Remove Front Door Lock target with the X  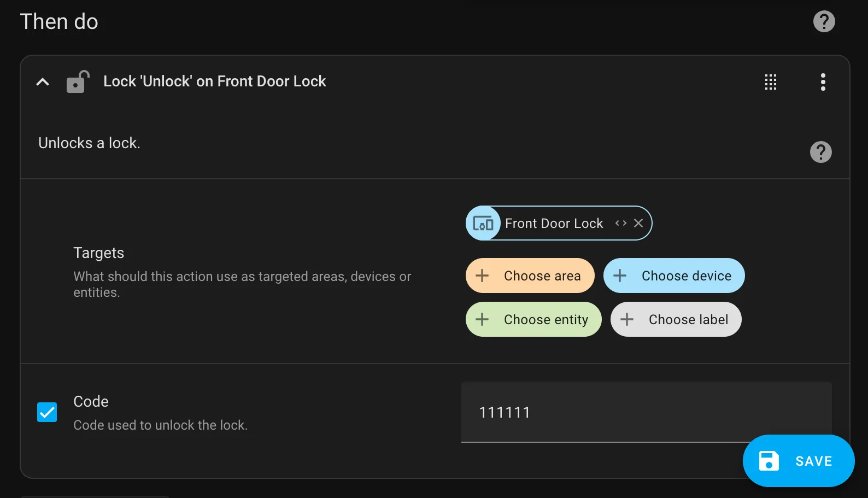(x=638, y=223)
